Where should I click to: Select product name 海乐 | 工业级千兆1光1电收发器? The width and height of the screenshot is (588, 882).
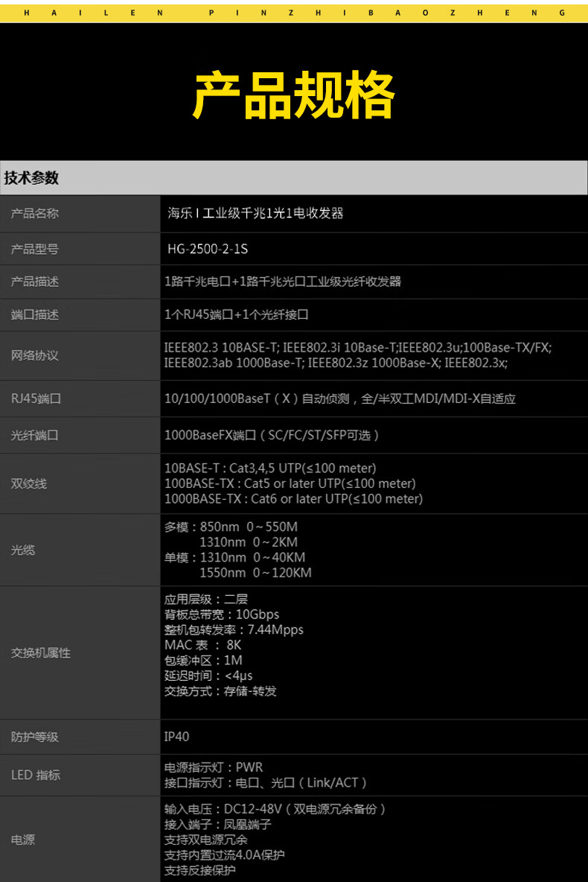coord(255,213)
